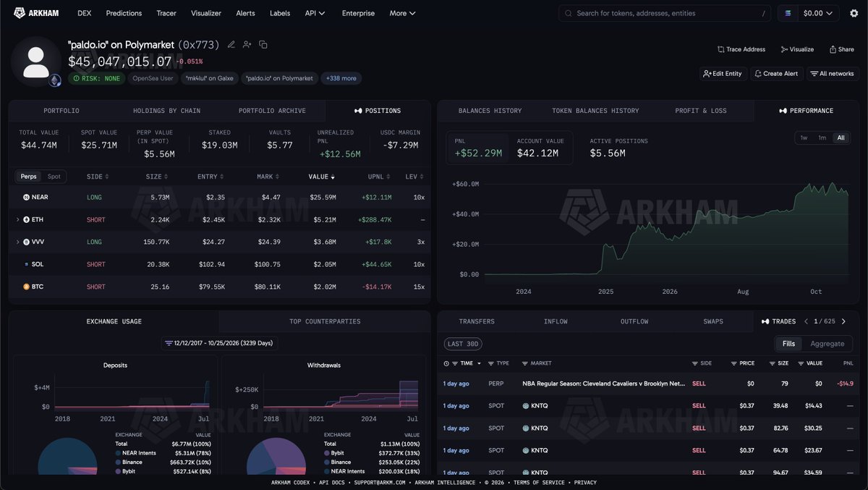Image resolution: width=868 pixels, height=490 pixels.
Task: Click the VVV token icon in positions
Action: 26,242
